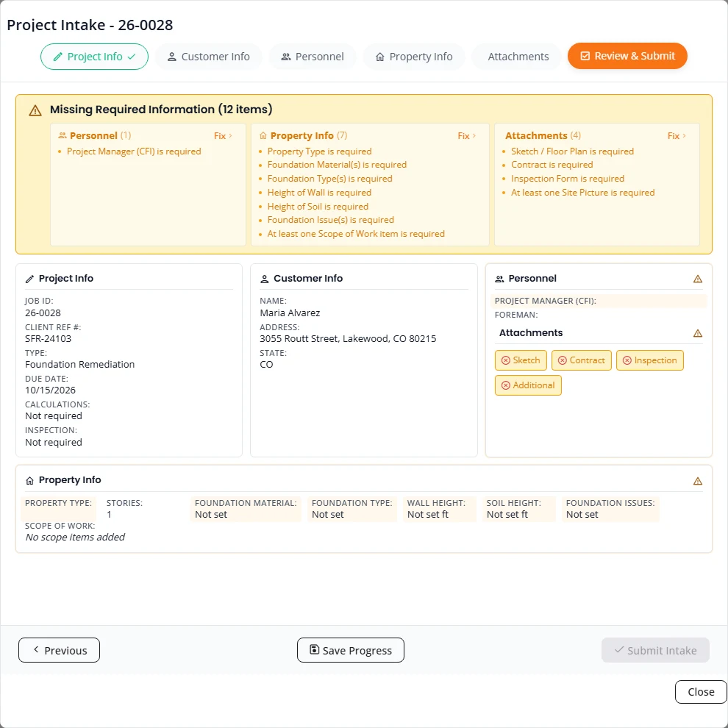
Task: Click the x-circle icon on Sketch chip
Action: [x=506, y=360]
